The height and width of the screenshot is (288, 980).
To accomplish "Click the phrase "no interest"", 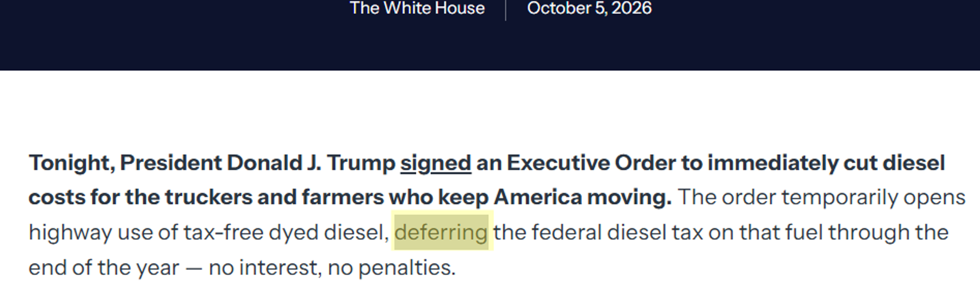I will point(262,267).
